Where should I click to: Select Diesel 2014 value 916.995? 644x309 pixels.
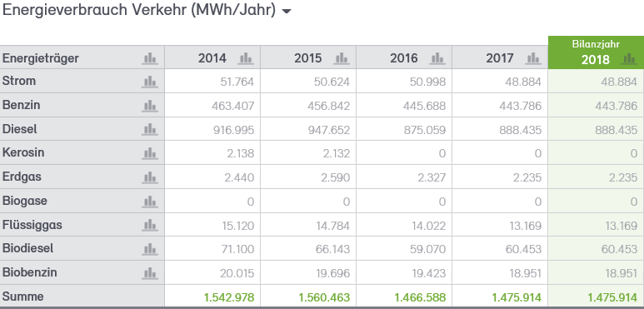tap(234, 130)
